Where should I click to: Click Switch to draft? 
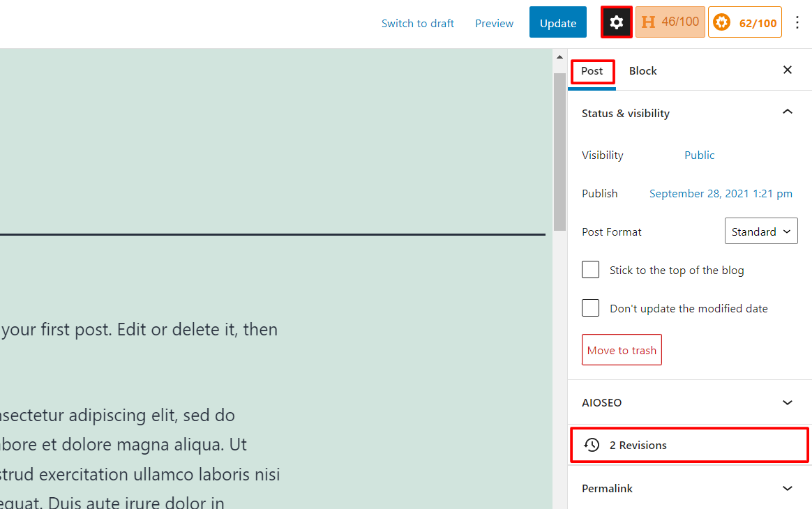pyautogui.click(x=417, y=22)
